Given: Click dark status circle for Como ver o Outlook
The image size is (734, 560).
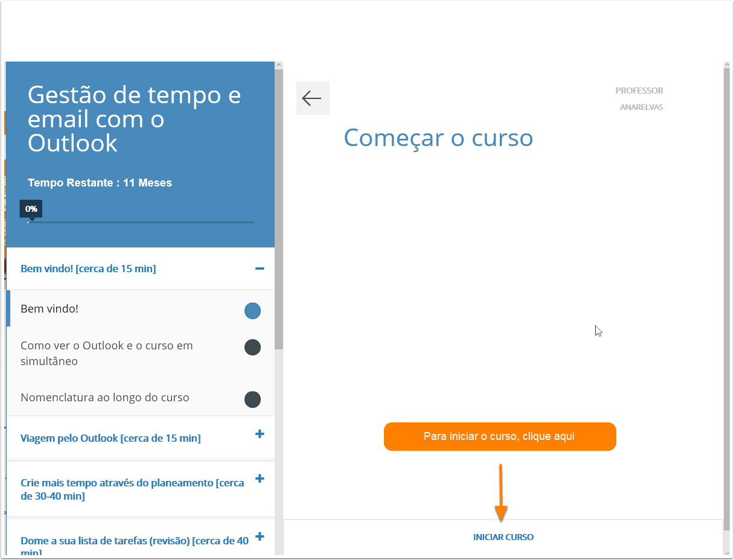Looking at the screenshot, I should [x=252, y=347].
